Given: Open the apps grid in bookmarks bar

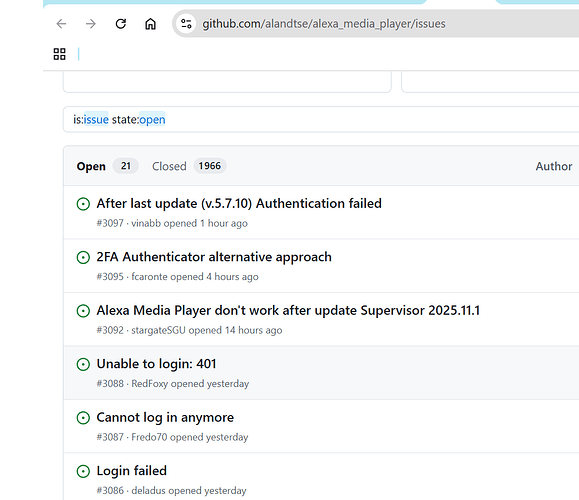Looking at the screenshot, I should [x=59, y=54].
